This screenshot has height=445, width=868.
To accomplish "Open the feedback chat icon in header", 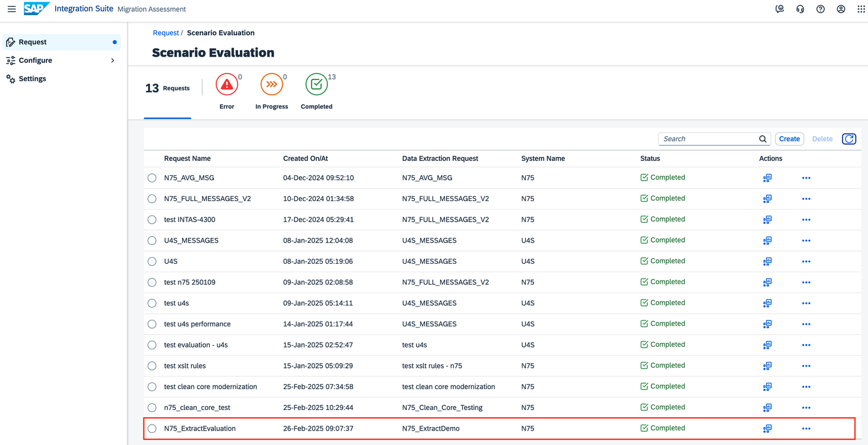I will tap(779, 9).
